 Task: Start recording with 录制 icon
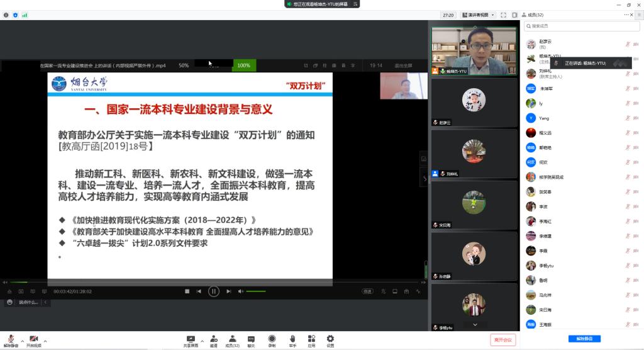tap(272, 339)
